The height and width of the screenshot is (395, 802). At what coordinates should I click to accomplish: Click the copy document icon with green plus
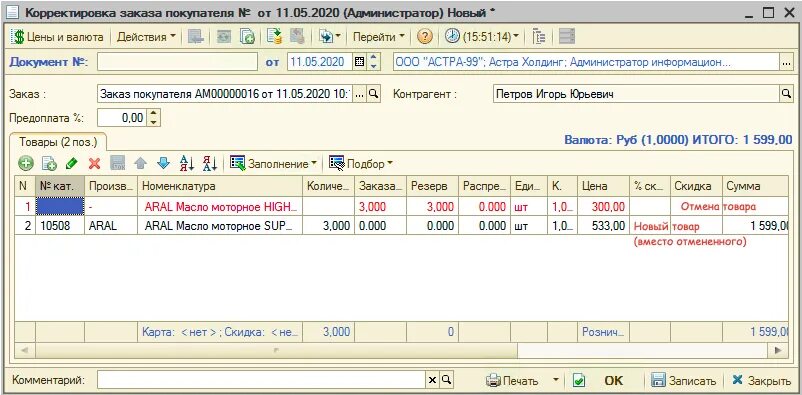click(248, 37)
